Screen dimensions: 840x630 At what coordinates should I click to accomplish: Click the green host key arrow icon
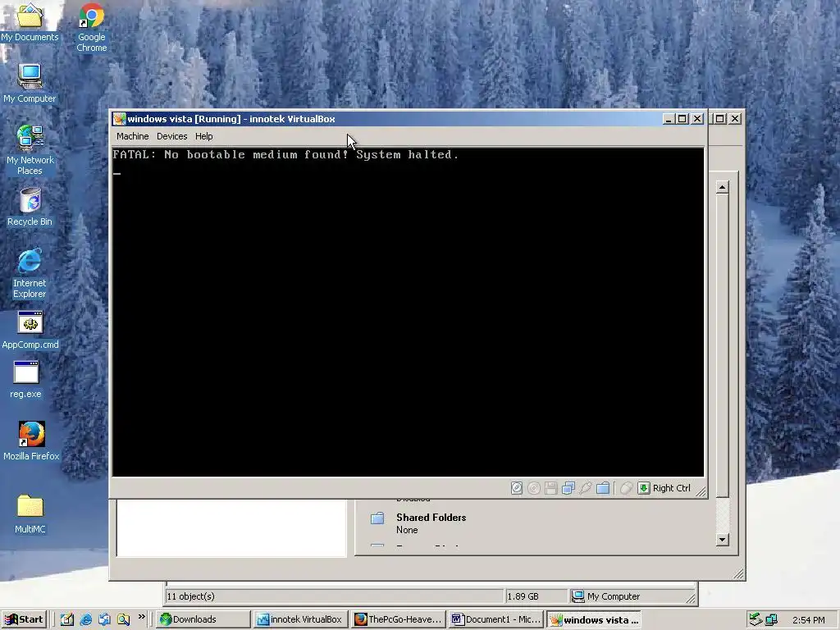point(643,488)
